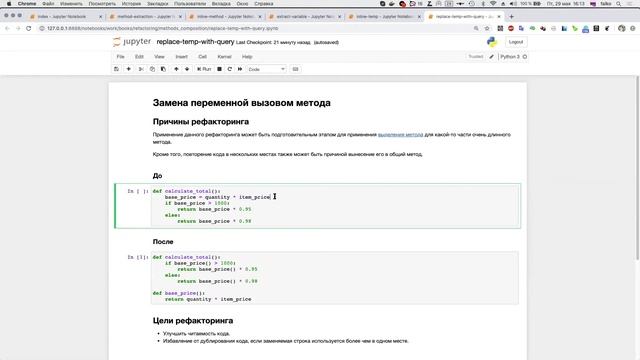The width and height of the screenshot is (640, 360).
Task: Open the File menu in Jupyter
Action: coord(120,57)
